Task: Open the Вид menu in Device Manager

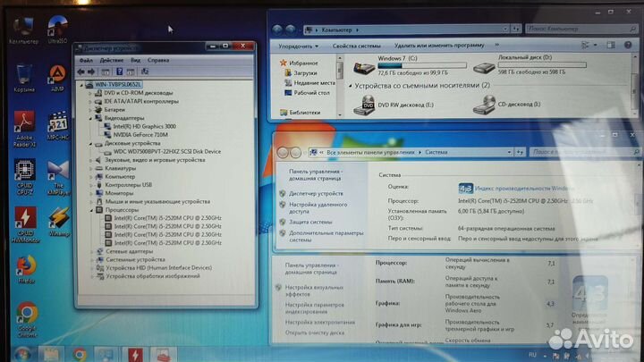Action: 135,61
